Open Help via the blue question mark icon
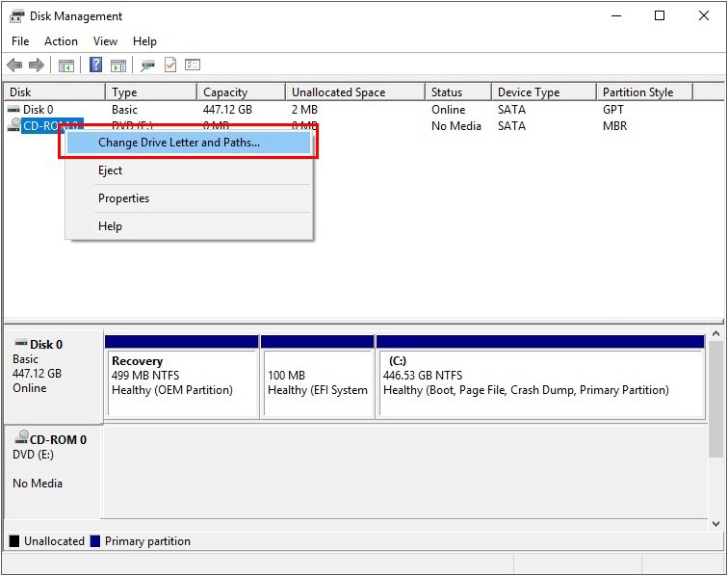 (x=95, y=65)
